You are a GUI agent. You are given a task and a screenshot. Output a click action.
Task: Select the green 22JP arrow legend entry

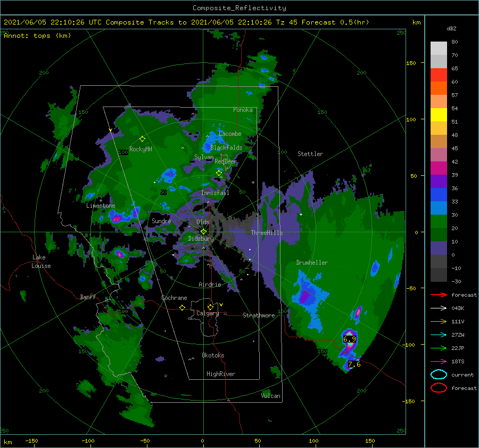(439, 348)
